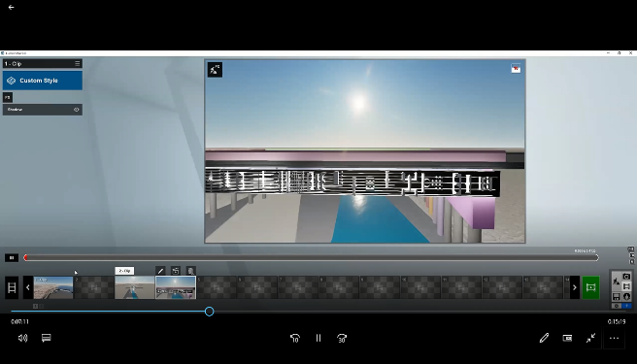The image size is (637, 364).
Task: Pause the Lumion clip preview
Action: click(x=12, y=257)
